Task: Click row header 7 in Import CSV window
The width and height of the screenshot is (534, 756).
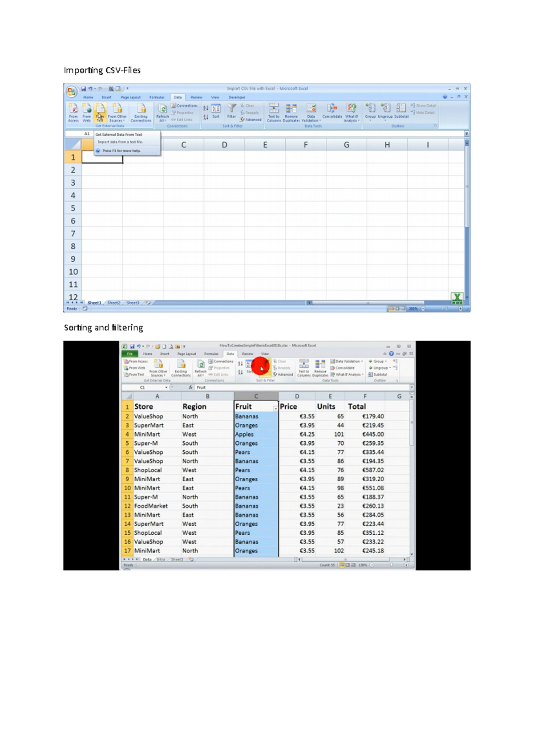Action: 73,233
